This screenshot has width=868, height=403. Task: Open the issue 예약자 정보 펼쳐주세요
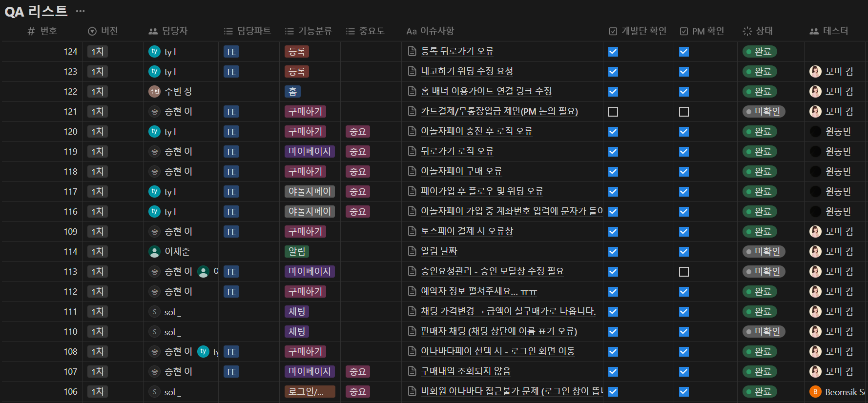(x=479, y=291)
